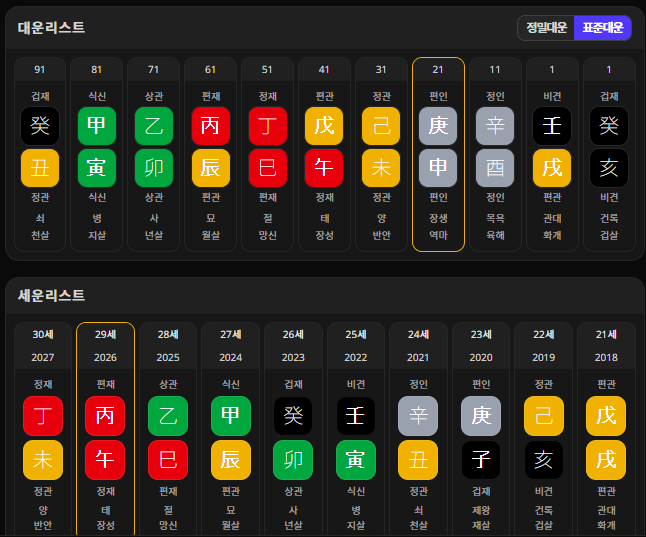Click the 酉 branch tile in age 11 대운
The image size is (646, 537).
[495, 168]
